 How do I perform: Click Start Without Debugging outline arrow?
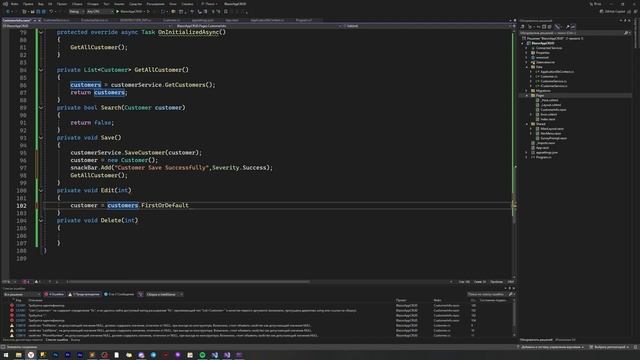(x=149, y=11)
